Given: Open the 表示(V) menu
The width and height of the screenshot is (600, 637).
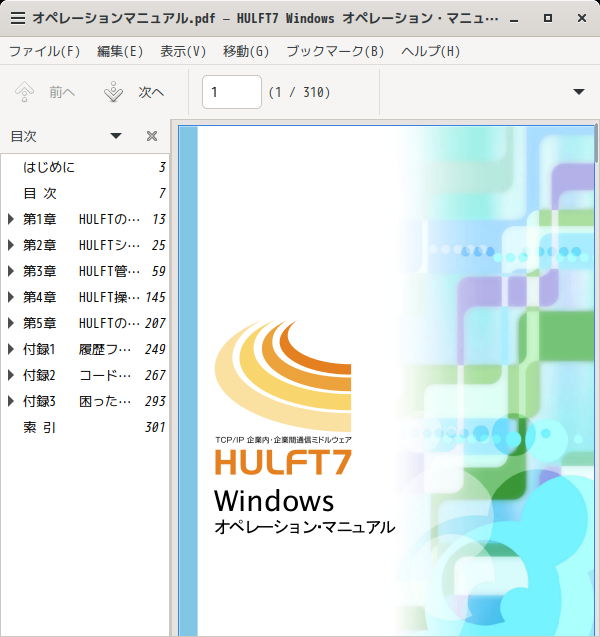Looking at the screenshot, I should [x=183, y=52].
